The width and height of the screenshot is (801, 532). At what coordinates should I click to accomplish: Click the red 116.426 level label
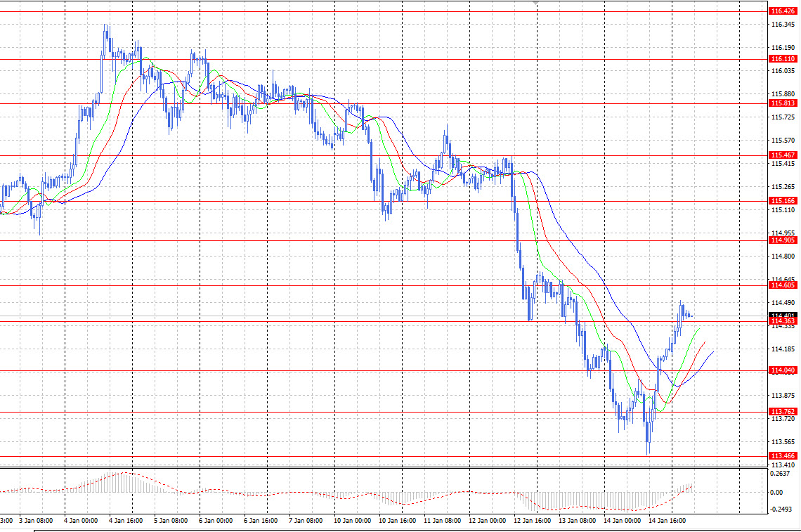coord(783,11)
